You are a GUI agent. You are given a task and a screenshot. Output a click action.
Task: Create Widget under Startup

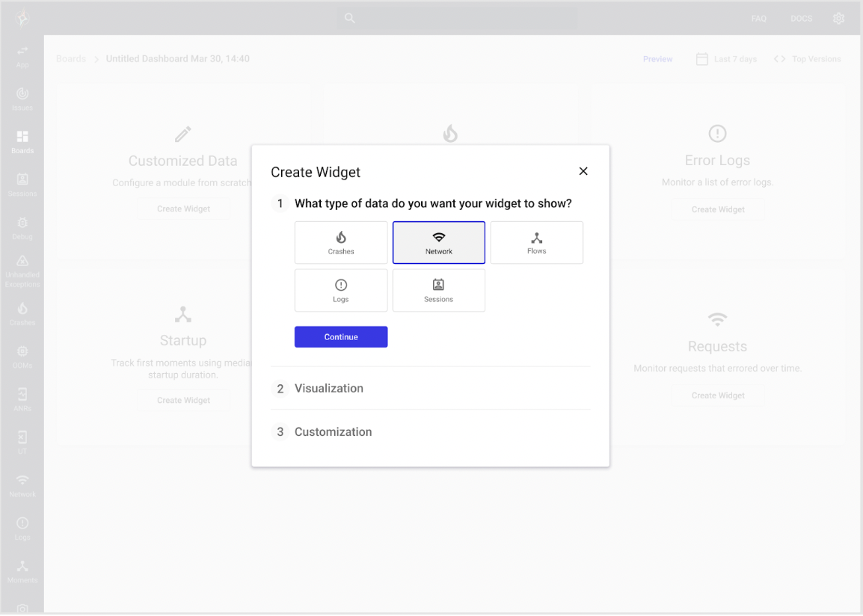click(183, 401)
